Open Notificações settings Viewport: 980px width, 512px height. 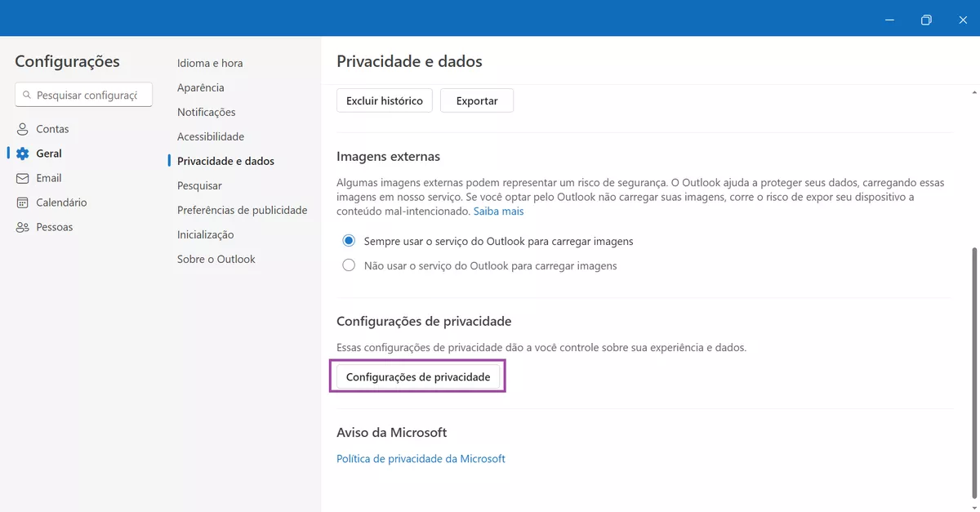click(206, 112)
